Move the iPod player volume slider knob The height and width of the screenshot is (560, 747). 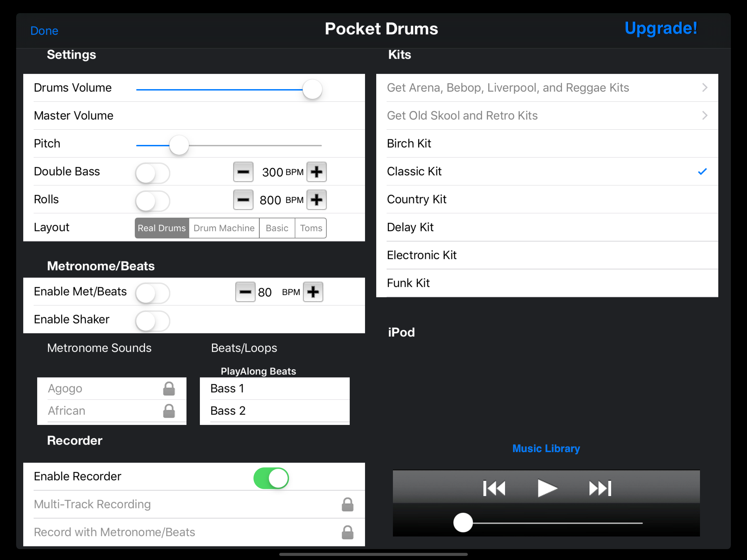click(463, 523)
